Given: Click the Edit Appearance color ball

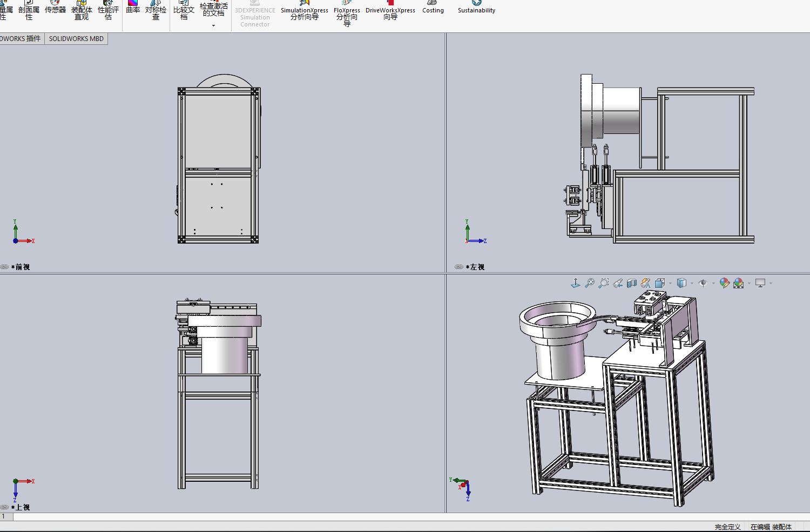Looking at the screenshot, I should coord(725,283).
